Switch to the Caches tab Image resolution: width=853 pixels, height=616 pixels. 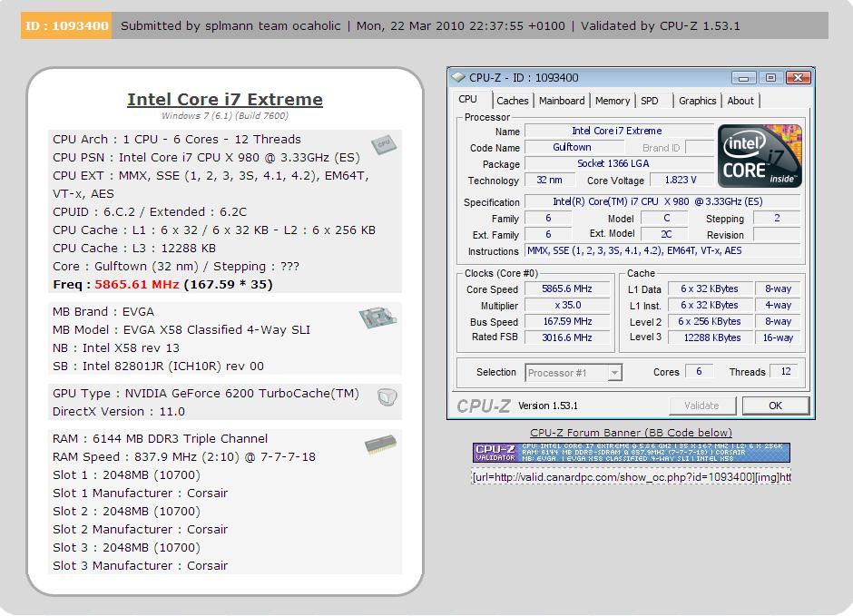click(x=513, y=101)
